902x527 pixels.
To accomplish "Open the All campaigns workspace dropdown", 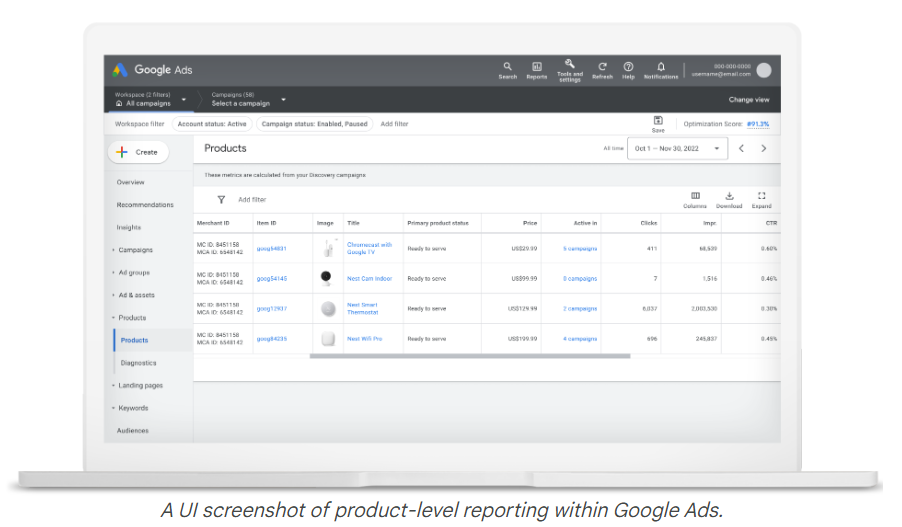I will 150,100.
